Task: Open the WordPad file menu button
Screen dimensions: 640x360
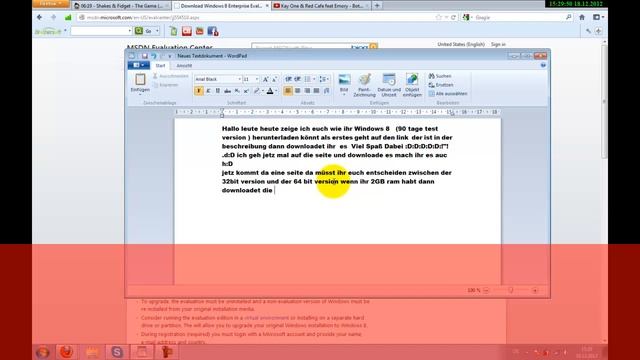Action: click(138, 65)
